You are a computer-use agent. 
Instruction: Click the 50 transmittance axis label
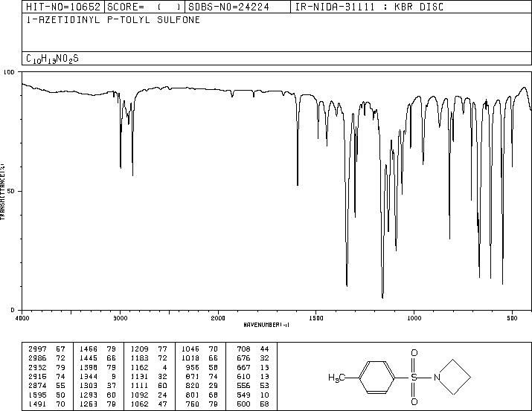(10, 191)
